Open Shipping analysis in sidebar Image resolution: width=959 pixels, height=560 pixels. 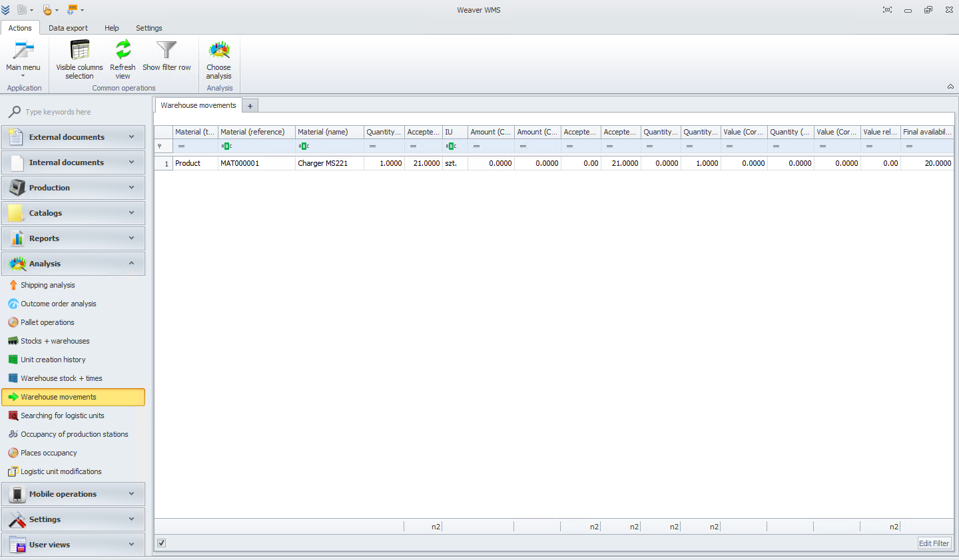coord(47,285)
